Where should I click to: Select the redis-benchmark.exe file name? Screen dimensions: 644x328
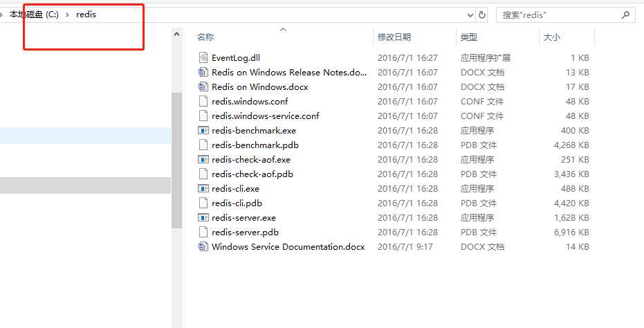(x=254, y=131)
